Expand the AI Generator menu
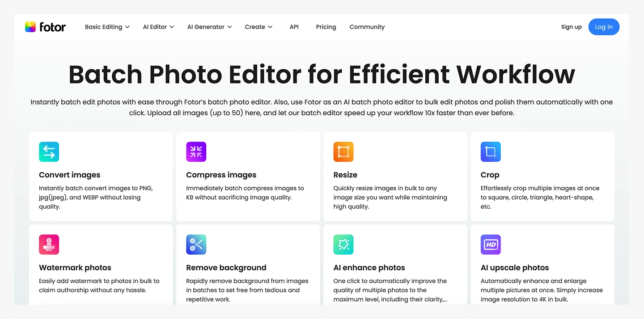The image size is (644, 319). (x=209, y=27)
